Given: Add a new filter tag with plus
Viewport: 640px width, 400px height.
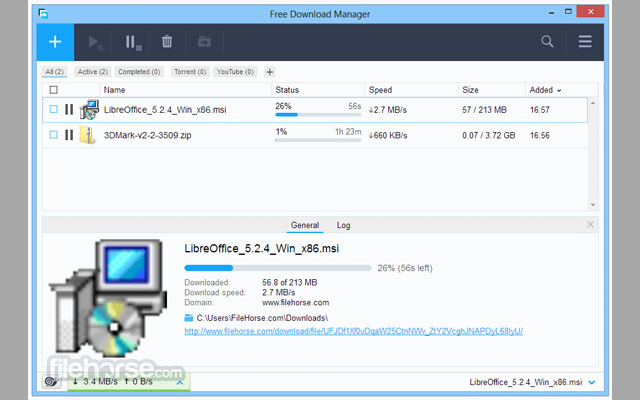Looking at the screenshot, I should coord(269,72).
